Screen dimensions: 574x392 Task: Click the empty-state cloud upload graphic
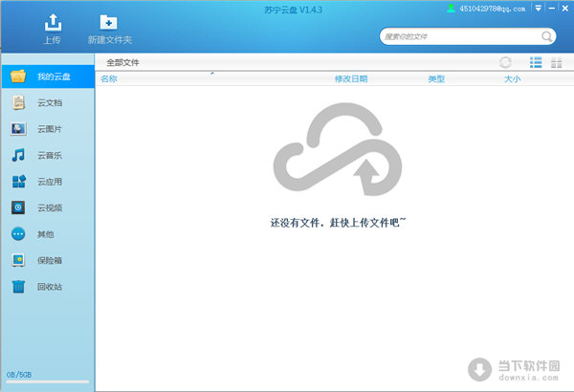[338, 149]
